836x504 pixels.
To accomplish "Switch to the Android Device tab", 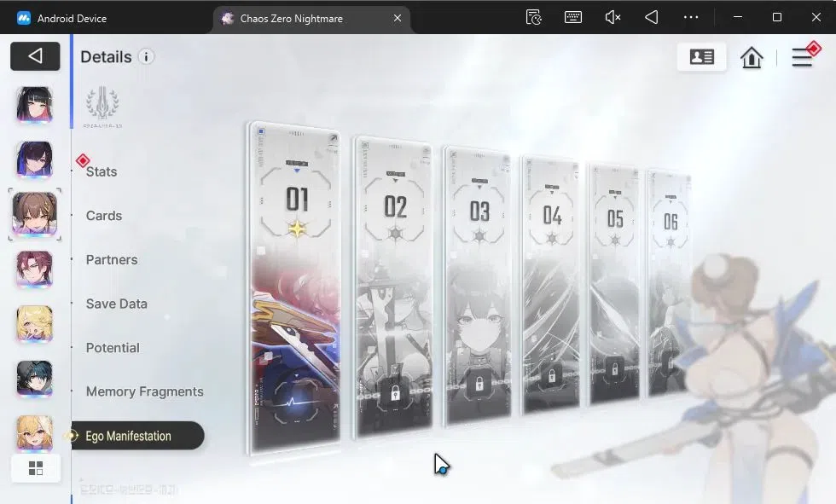I will coord(61,18).
